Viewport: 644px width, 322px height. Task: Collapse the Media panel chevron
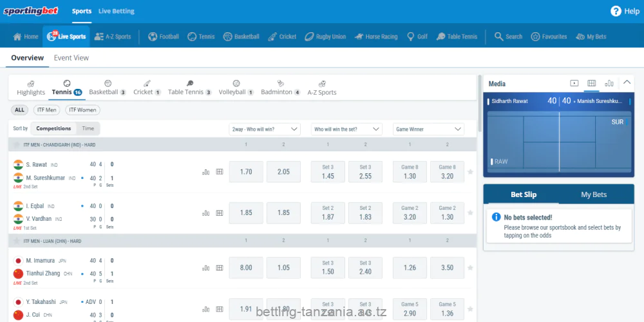tap(627, 82)
